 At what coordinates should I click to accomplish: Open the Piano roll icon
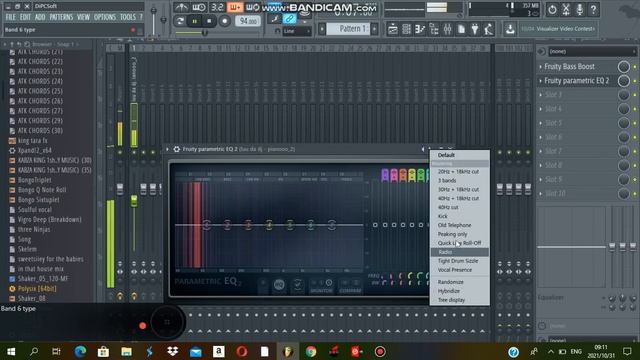420,29
